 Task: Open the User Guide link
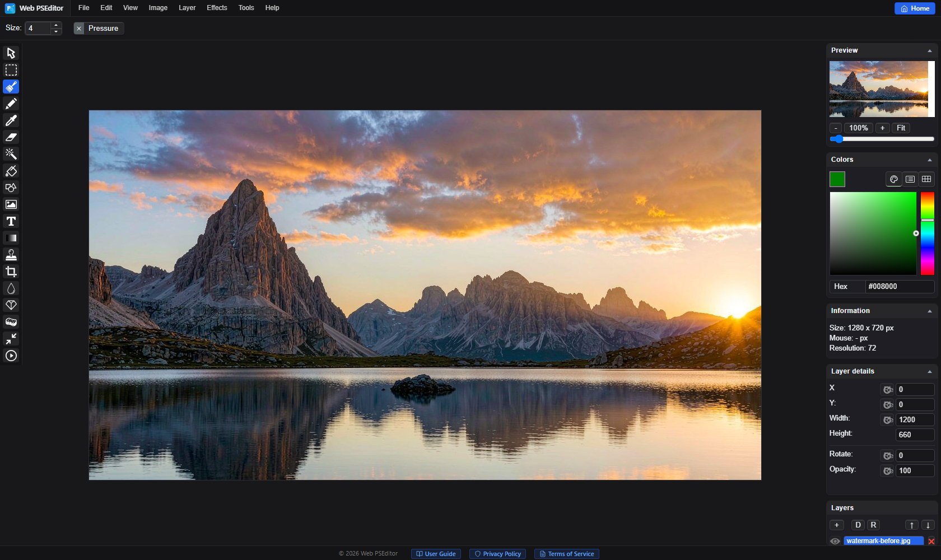tap(436, 554)
